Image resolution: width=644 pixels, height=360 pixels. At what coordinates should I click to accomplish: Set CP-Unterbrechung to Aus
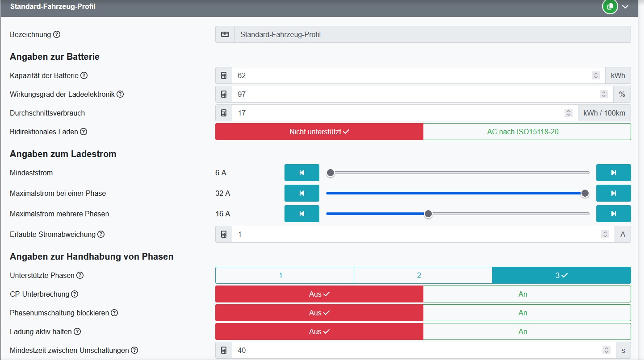319,294
